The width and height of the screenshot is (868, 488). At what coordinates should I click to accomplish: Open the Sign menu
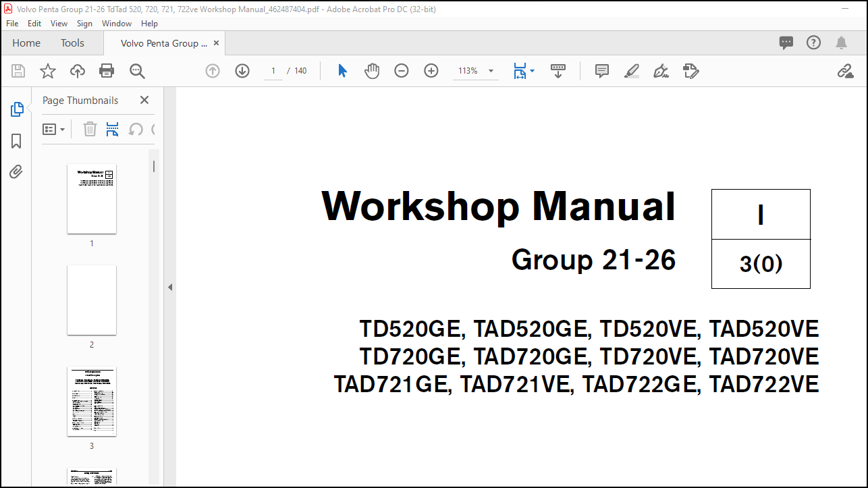tap(84, 23)
